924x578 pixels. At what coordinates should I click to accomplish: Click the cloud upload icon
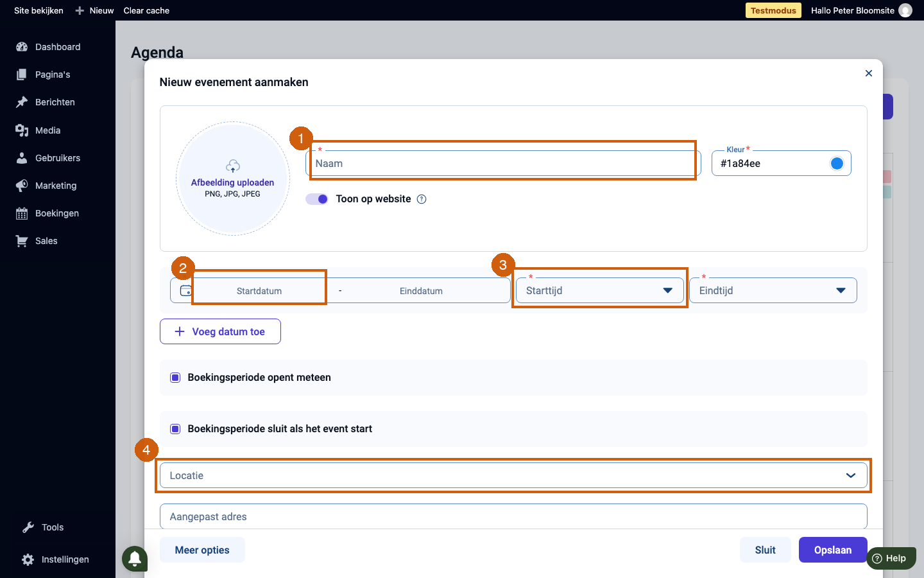coord(233,166)
